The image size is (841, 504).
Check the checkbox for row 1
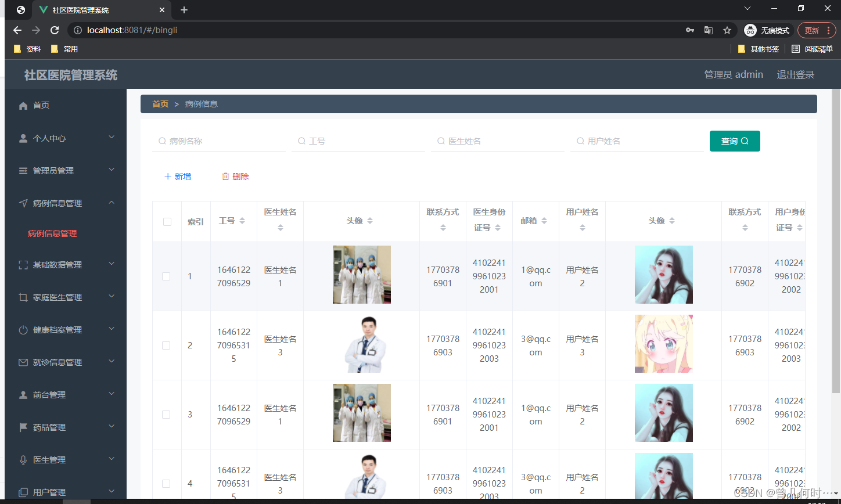point(166,276)
